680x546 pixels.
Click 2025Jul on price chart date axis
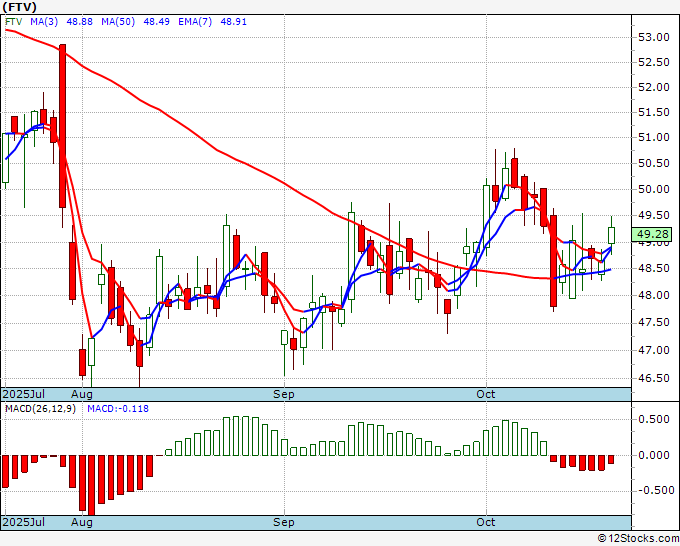point(24,394)
